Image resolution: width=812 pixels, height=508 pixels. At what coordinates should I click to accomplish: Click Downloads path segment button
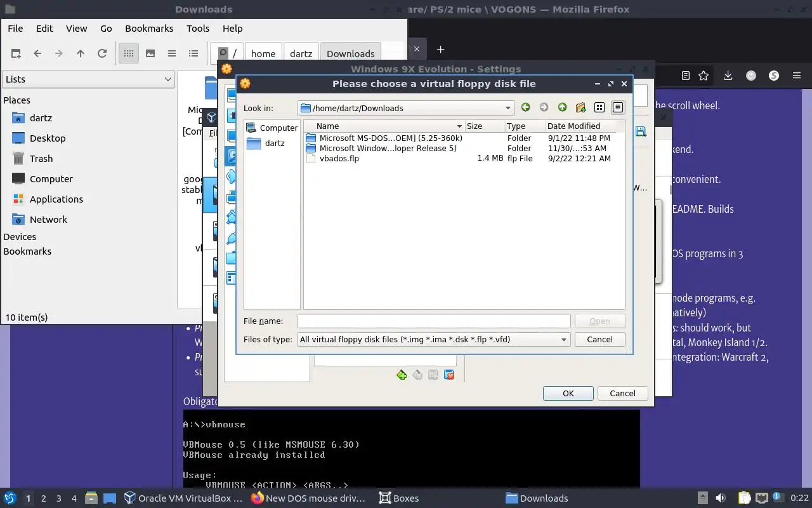click(351, 54)
